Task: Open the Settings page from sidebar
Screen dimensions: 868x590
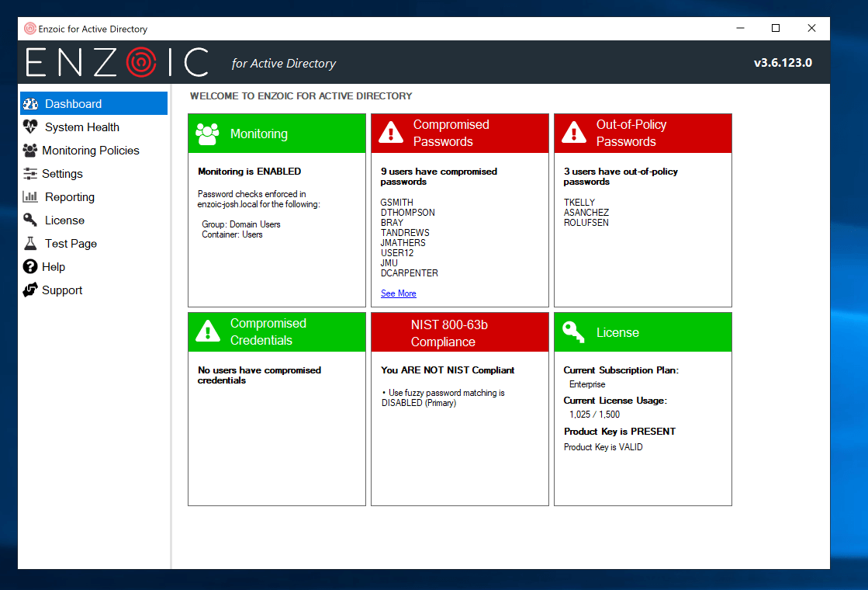Action: click(x=62, y=174)
